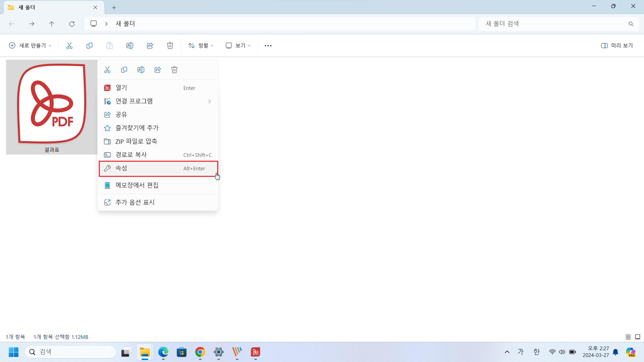Choose 즐겨찾기에 추가 in the context menu
The height and width of the screenshot is (362, 644).
(x=158, y=128)
